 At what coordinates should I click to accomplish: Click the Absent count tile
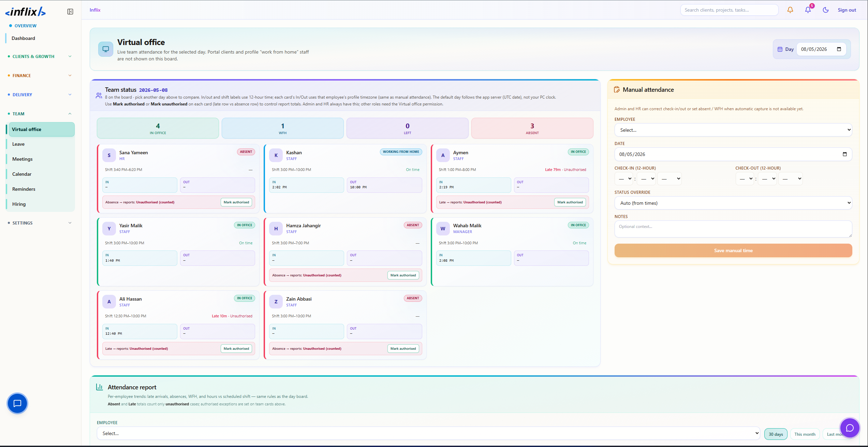click(x=532, y=128)
